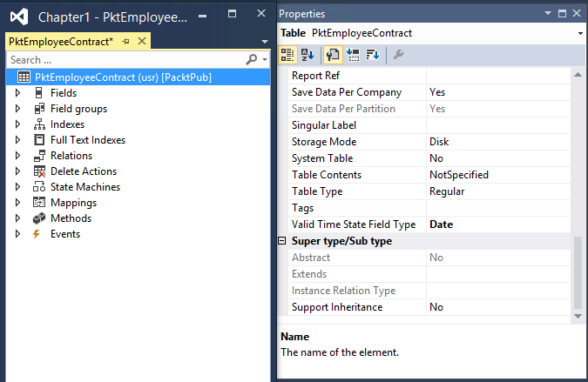
Task: Click the Delete Actions node icon
Action: (x=39, y=171)
